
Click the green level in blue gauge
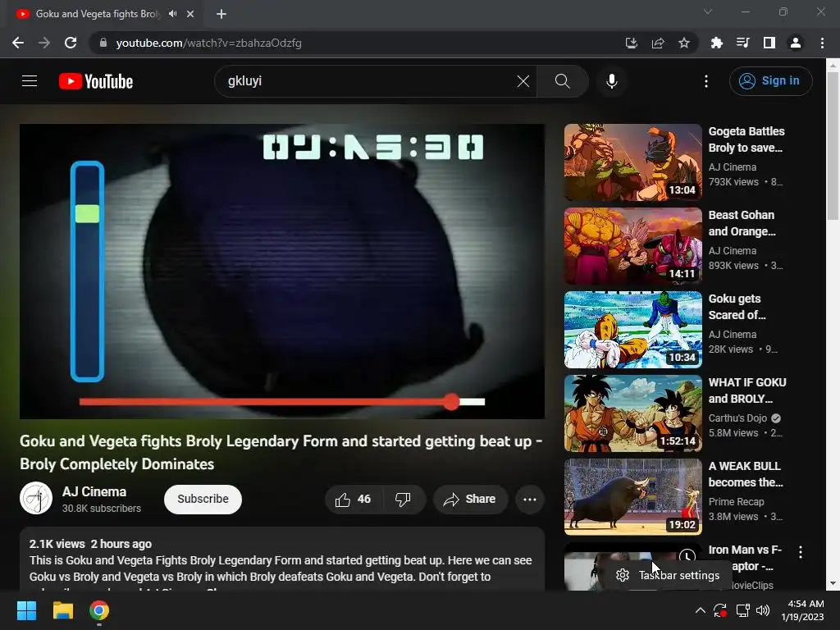click(87, 214)
